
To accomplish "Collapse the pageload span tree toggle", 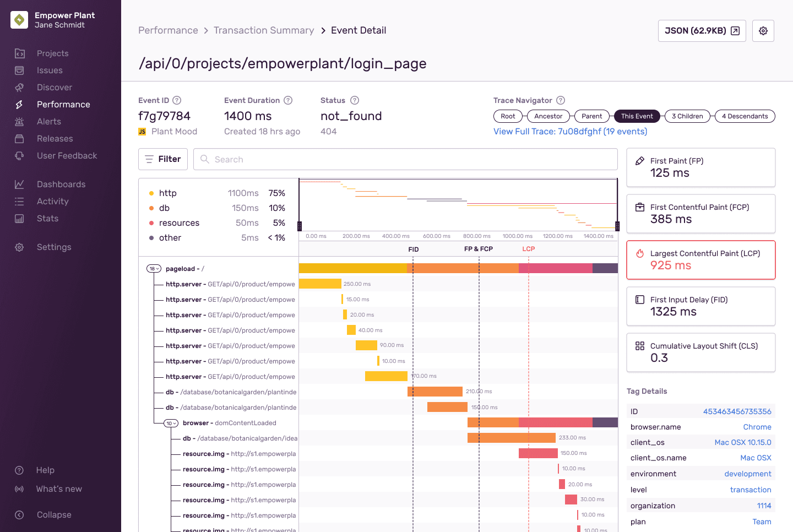I will (154, 269).
